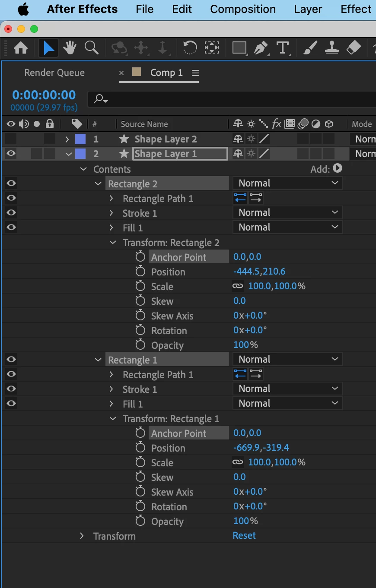Screen dimensions: 376x588
Task: Collapse the Contents group
Action: point(83,169)
